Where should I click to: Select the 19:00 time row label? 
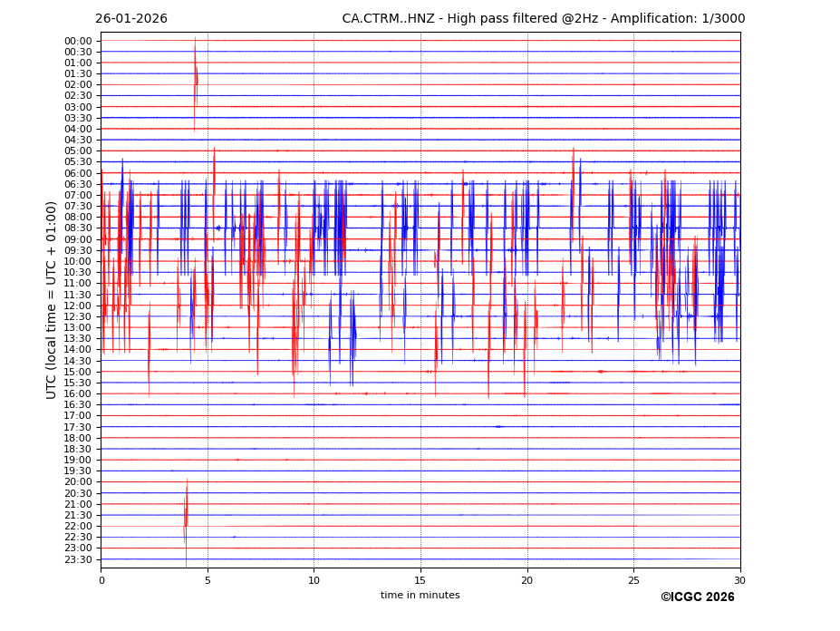pyautogui.click(x=78, y=460)
